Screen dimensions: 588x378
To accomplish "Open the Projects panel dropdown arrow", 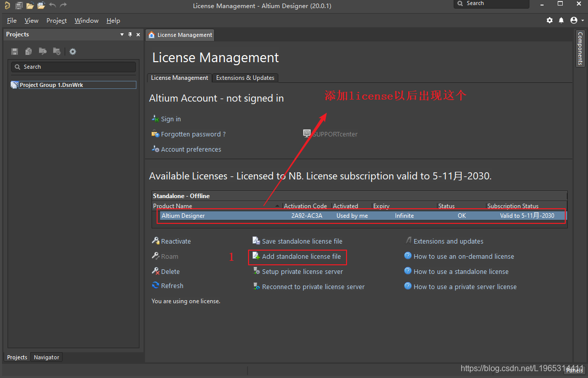I will [x=122, y=34].
